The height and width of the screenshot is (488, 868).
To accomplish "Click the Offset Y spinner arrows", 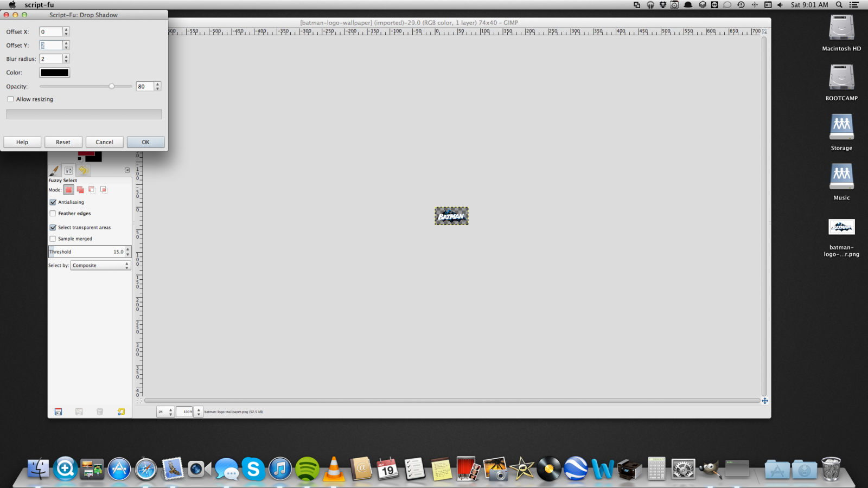I will pos(66,46).
